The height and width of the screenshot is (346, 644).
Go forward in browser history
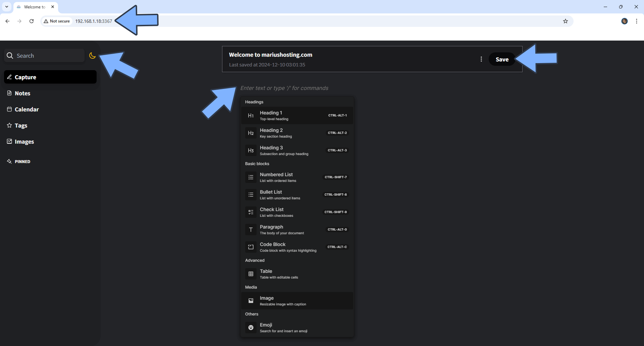pos(19,21)
